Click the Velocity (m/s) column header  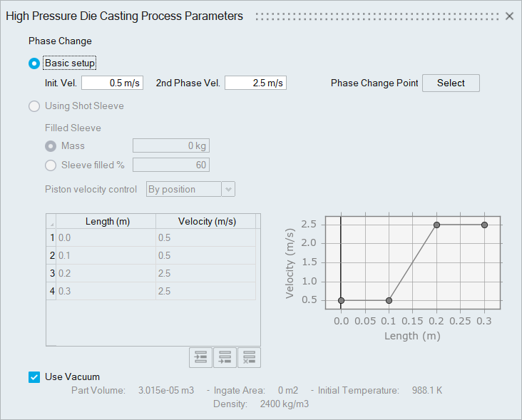(x=207, y=221)
